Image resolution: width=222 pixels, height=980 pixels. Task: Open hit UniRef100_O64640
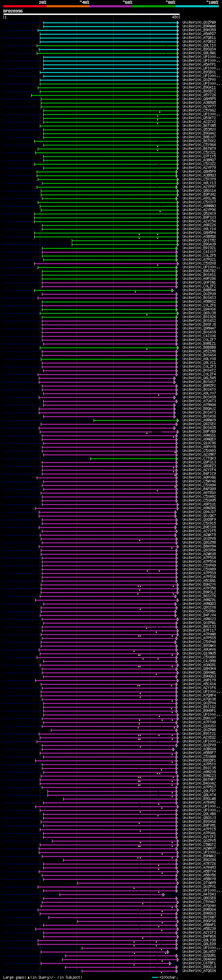click(199, 959)
